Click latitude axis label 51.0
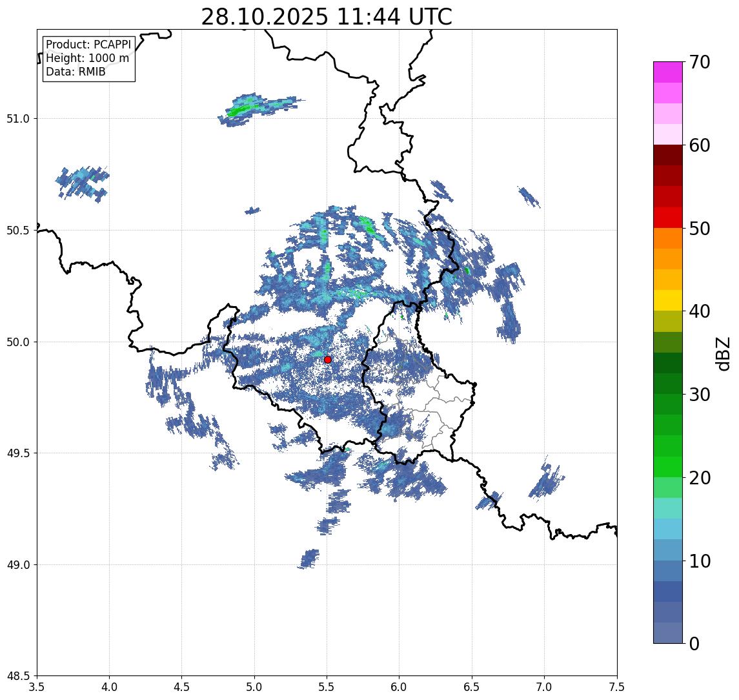This screenshot has height=700, width=739. point(18,119)
